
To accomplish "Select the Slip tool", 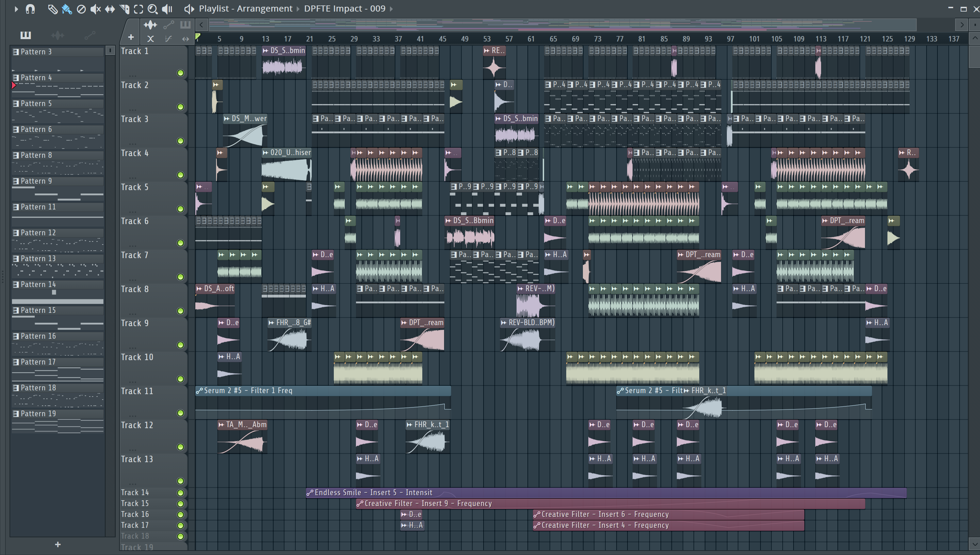I will tap(110, 9).
